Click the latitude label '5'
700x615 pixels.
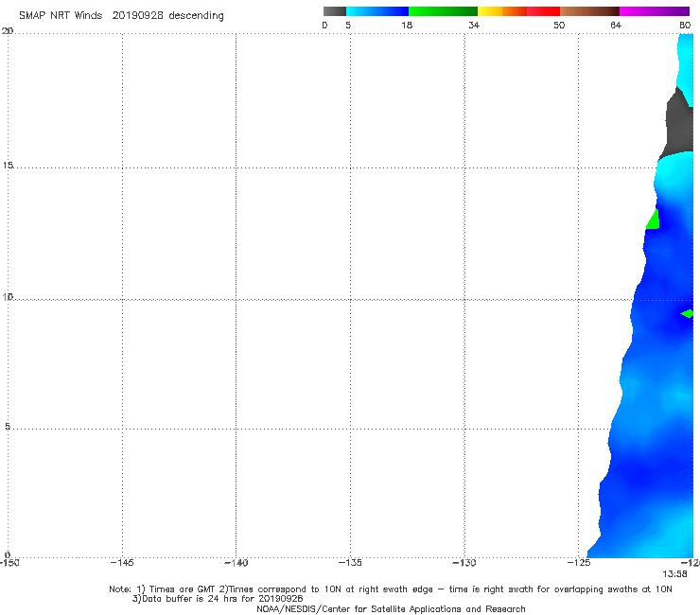tap(8, 427)
